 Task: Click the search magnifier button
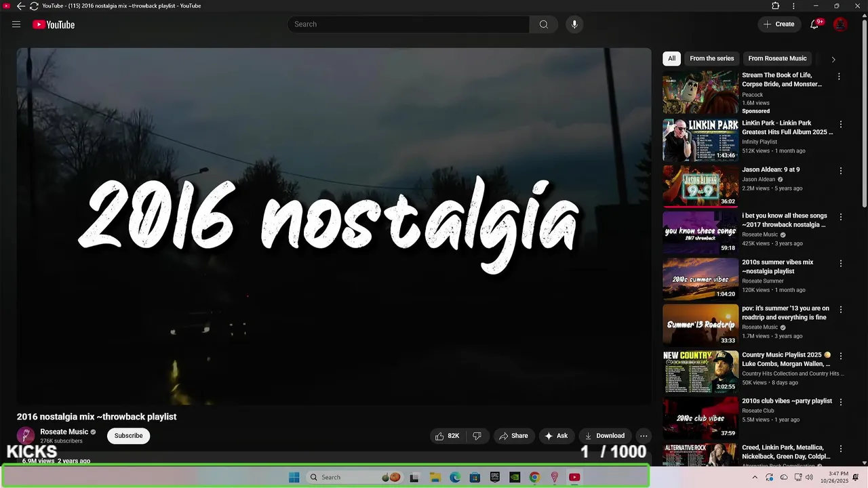pos(544,24)
